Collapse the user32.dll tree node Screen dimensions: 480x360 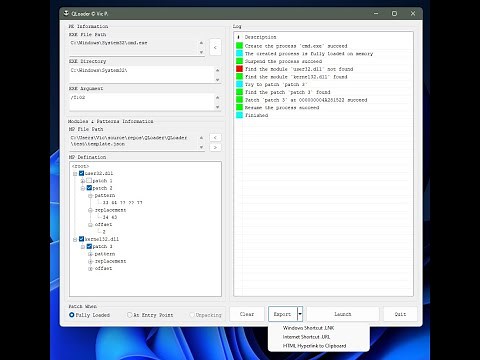tap(75, 173)
